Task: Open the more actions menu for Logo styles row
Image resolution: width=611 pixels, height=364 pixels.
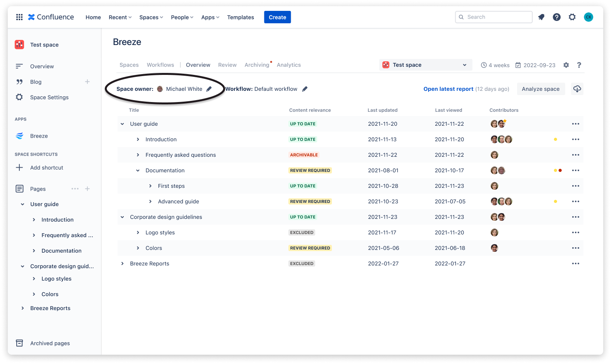Action: coord(576,232)
